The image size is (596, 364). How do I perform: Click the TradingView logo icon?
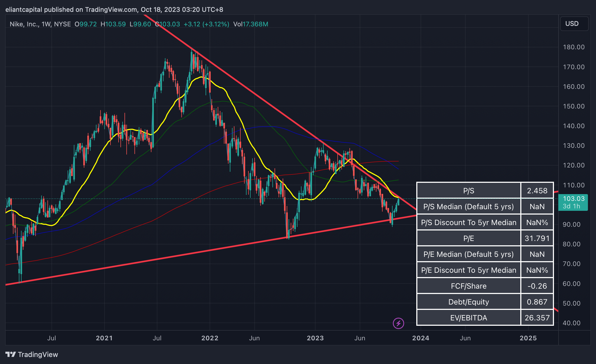[x=11, y=354]
